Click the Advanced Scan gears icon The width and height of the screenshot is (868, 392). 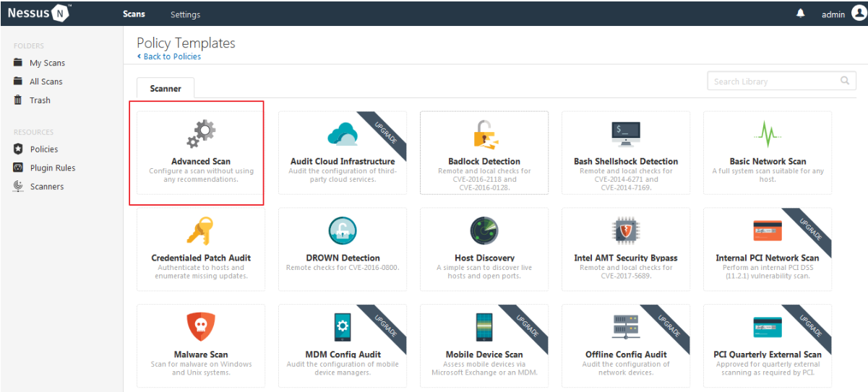click(201, 134)
